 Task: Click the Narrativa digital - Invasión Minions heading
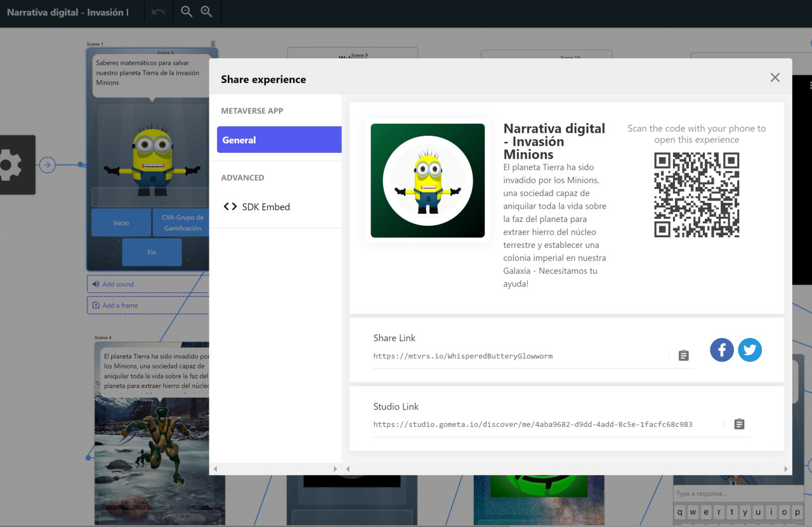tap(554, 141)
